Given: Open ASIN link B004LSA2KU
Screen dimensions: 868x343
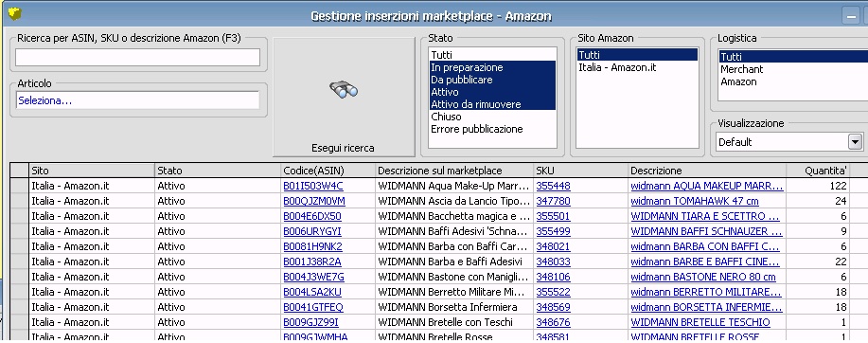Looking at the screenshot, I should (x=312, y=292).
